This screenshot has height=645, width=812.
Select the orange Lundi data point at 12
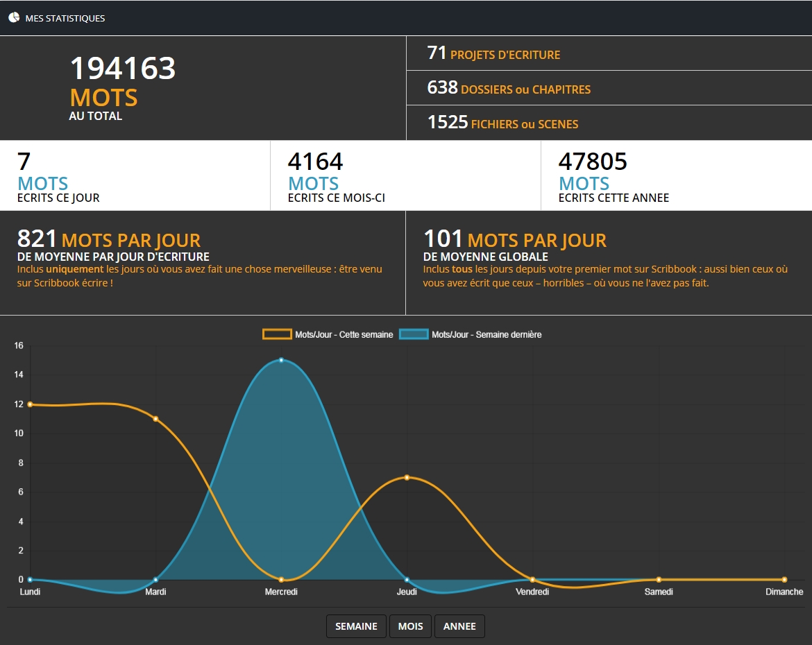30,404
